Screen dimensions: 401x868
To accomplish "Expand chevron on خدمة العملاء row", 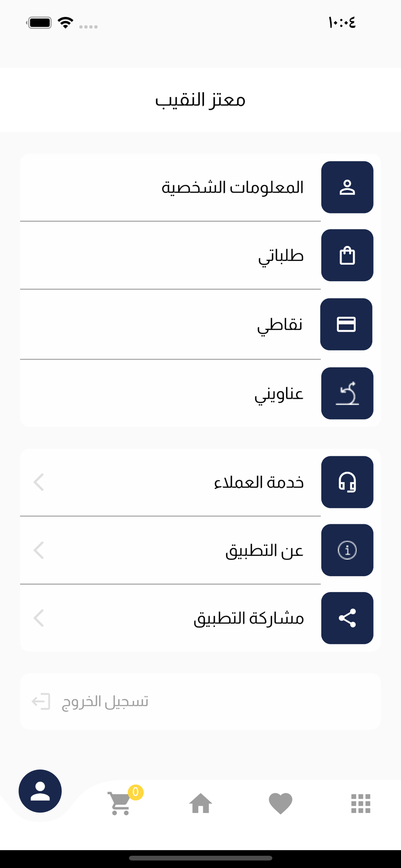I will coord(39,482).
